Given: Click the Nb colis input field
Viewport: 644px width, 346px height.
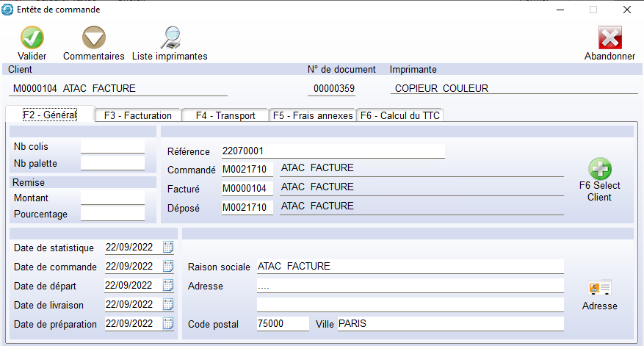Looking at the screenshot, I should [112, 147].
